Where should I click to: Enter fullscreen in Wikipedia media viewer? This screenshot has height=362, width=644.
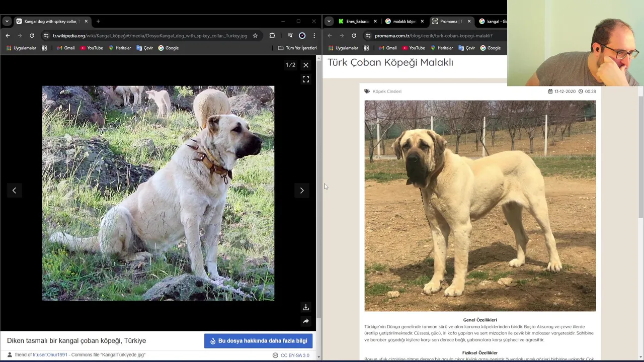pos(305,79)
